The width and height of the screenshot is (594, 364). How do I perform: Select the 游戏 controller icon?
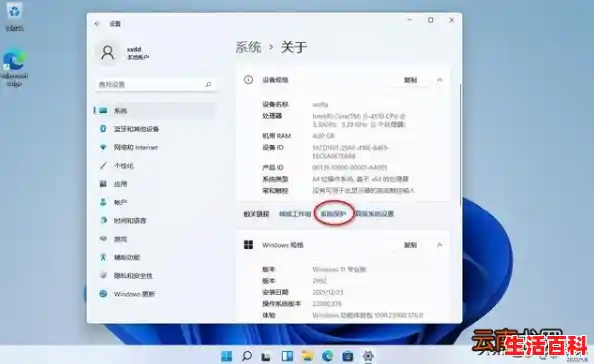[103, 239]
